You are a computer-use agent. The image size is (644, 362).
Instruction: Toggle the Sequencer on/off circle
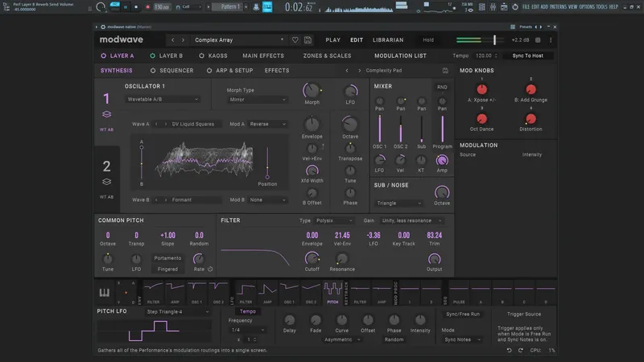click(153, 71)
